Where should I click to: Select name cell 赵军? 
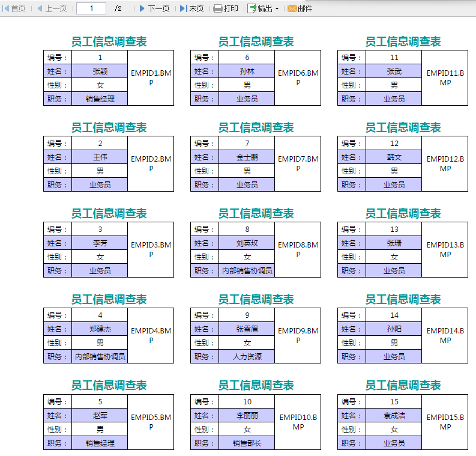[x=100, y=415]
